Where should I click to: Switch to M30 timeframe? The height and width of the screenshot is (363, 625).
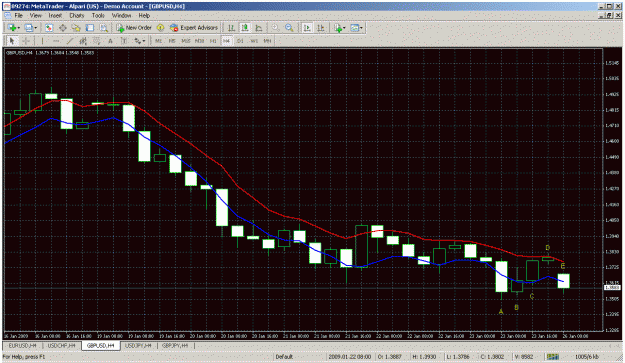199,41
